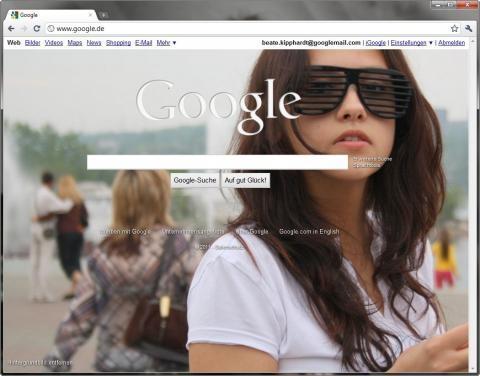Open the Chrome wrench menu
Viewport: 480px width, 376px height.
(468, 29)
